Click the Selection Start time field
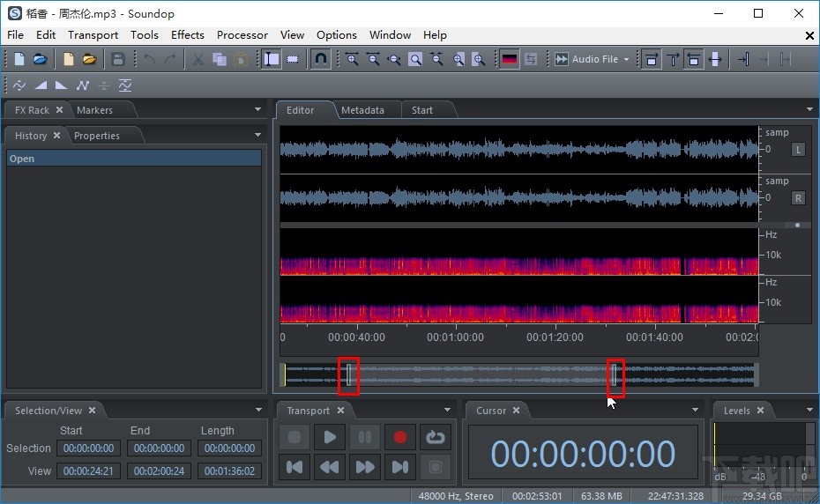 pyautogui.click(x=88, y=448)
